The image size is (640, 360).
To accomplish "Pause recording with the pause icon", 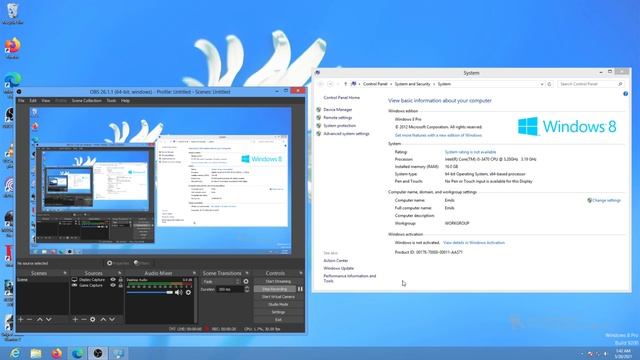I will point(300,289).
